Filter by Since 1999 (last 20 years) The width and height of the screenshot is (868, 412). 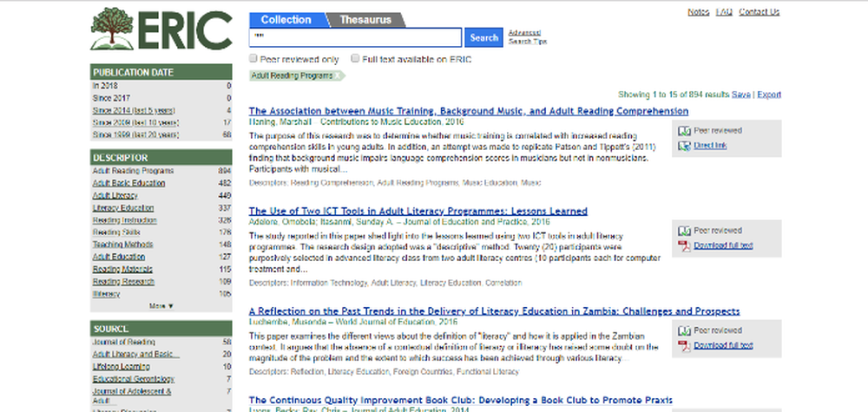[x=135, y=135]
